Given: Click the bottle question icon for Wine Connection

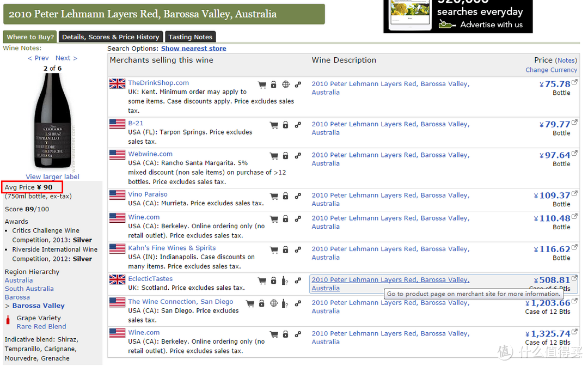Looking at the screenshot, I should (285, 304).
